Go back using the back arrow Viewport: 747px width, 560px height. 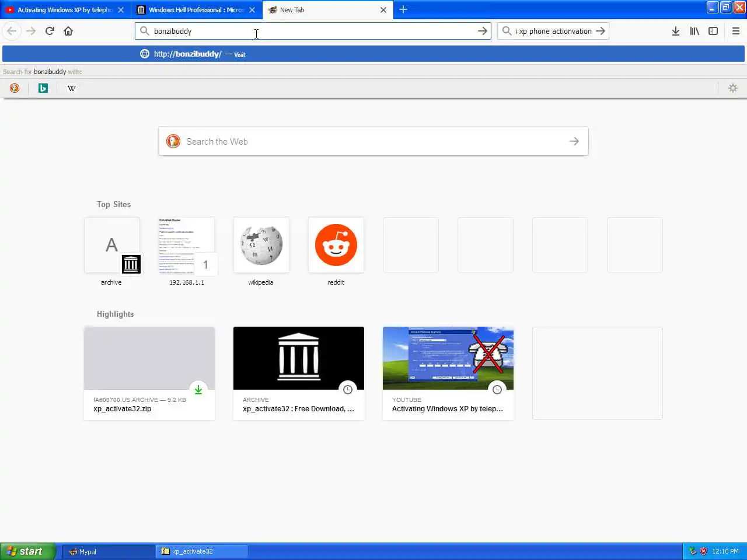(x=12, y=31)
